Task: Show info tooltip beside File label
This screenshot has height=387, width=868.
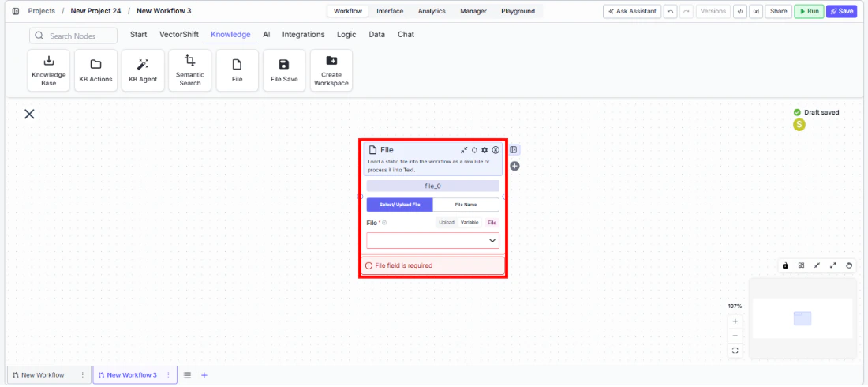Action: [x=384, y=223]
